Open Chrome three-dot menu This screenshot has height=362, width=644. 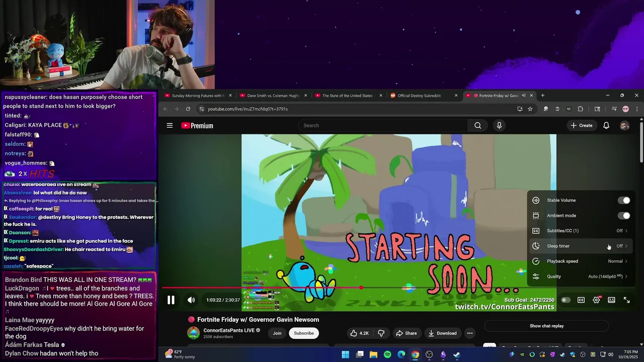(x=636, y=109)
